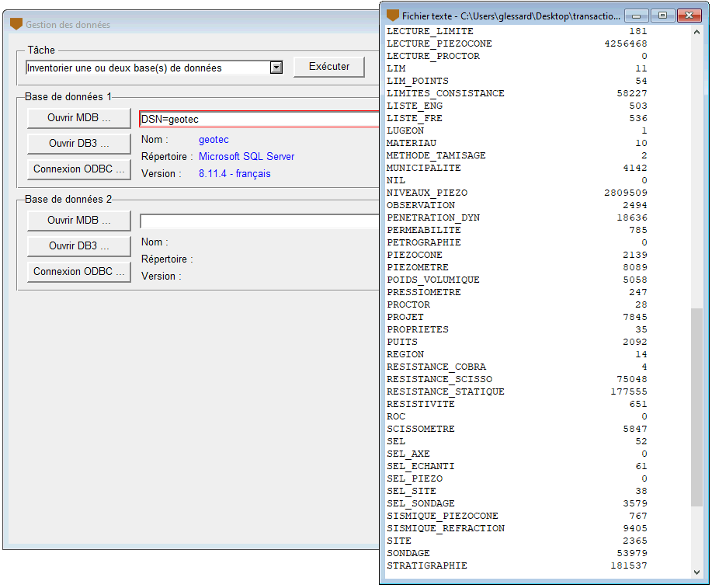Click the value 2809509 in the list
712x588 pixels.
click(x=626, y=193)
